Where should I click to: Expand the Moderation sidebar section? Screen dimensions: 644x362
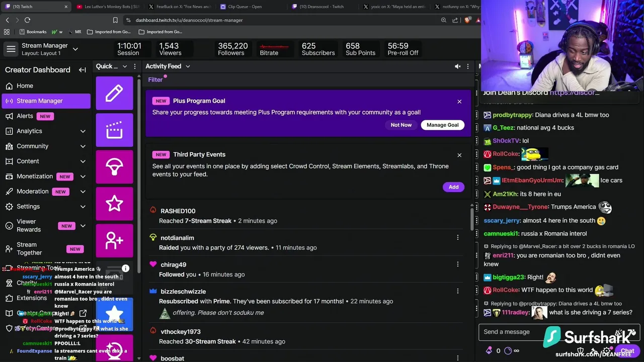click(83, 192)
